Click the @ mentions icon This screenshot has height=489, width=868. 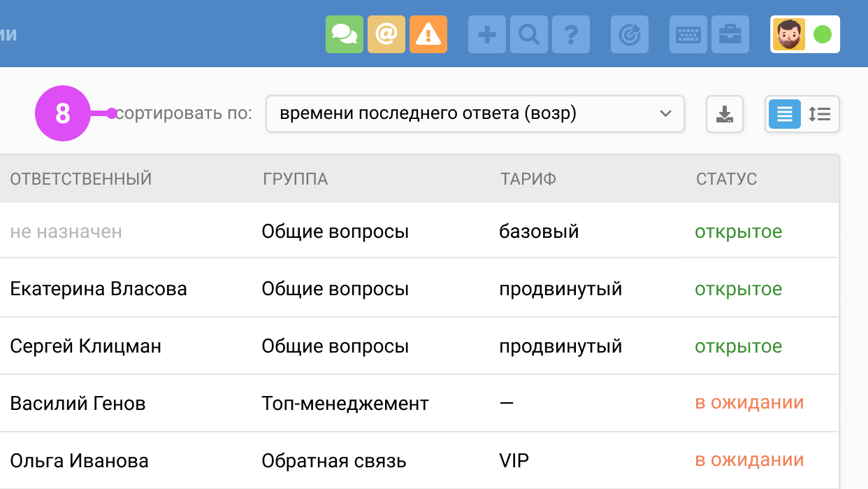click(x=386, y=34)
